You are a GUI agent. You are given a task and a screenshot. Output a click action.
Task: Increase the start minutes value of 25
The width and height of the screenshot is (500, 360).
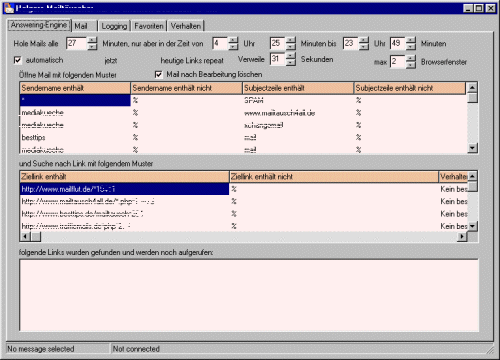tap(291, 40)
